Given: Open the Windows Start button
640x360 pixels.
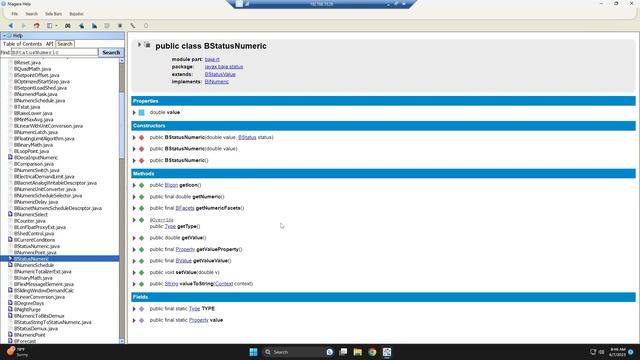Looking at the screenshot, I should pyautogui.click(x=253, y=352).
